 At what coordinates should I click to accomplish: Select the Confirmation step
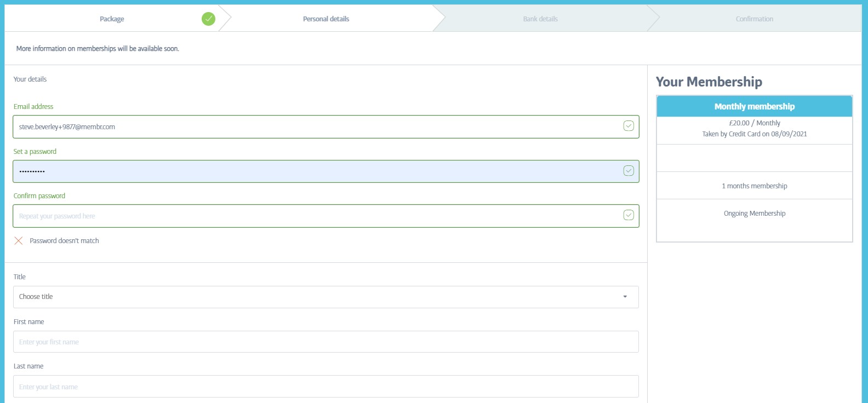pos(755,19)
